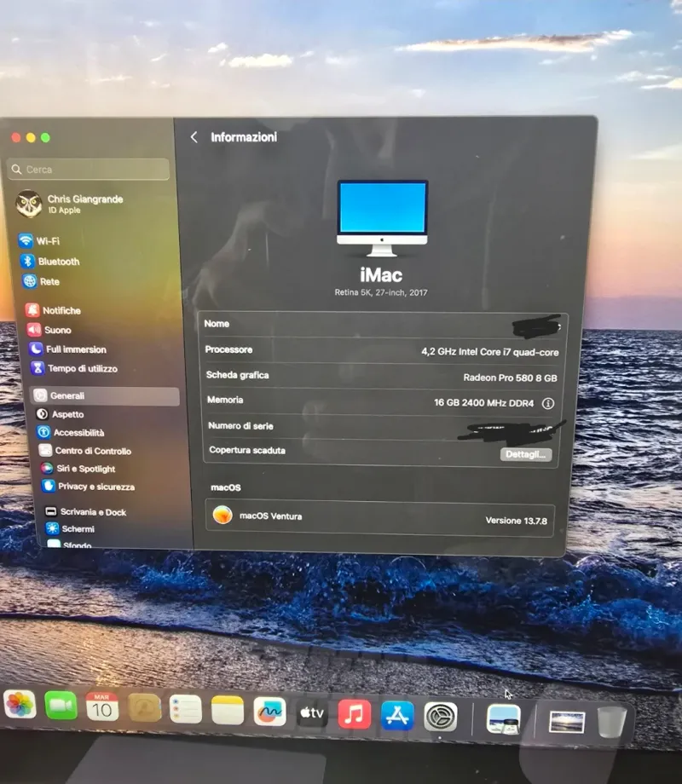
Task: Open Preview app in the Dock
Action: point(503,719)
